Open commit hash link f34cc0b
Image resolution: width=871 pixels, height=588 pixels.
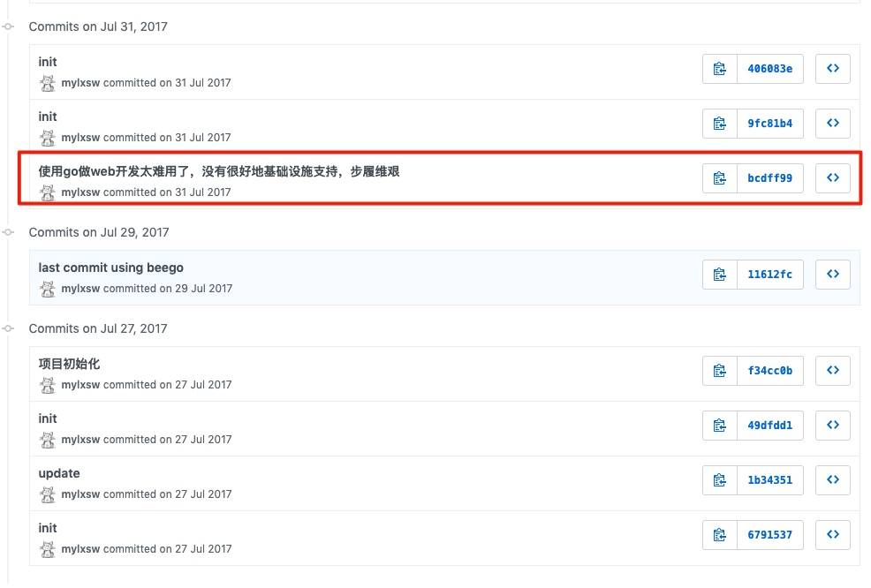770,370
